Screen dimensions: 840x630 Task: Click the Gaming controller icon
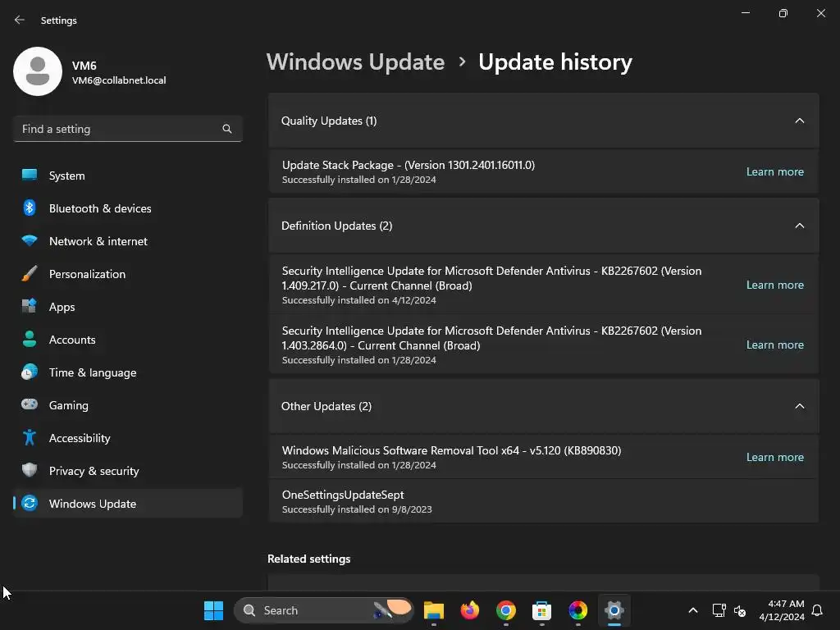(30, 404)
